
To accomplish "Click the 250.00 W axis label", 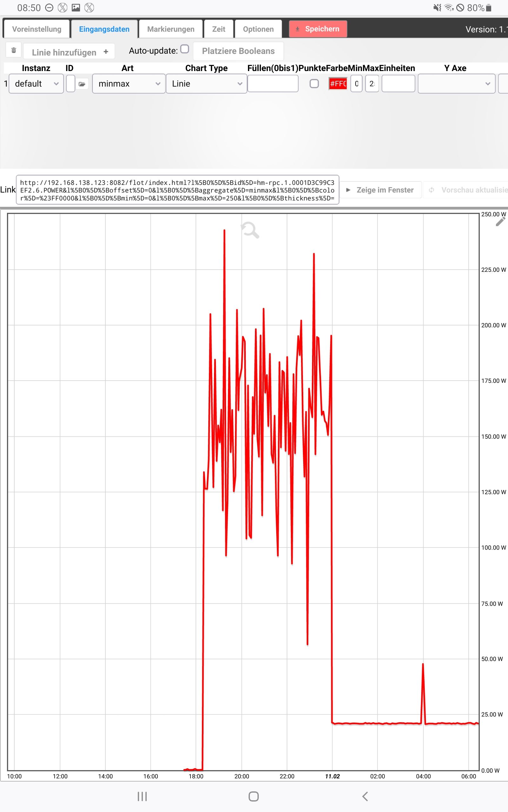I will (493, 214).
